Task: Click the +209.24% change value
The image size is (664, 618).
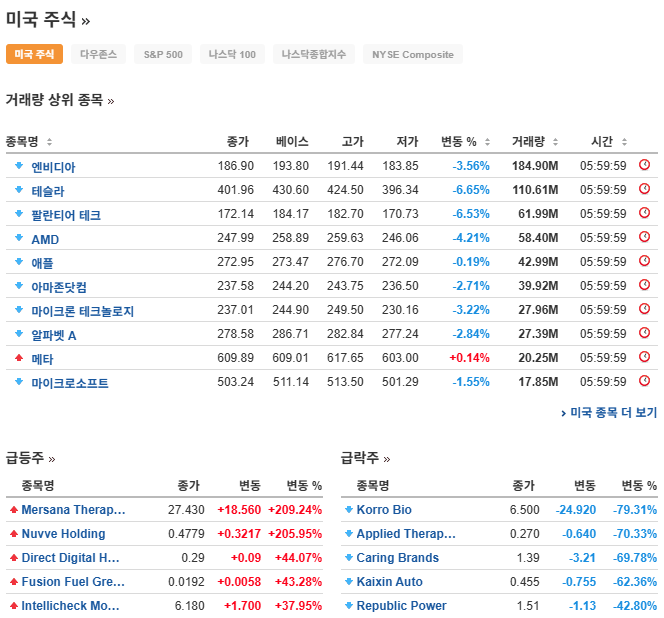Action: click(x=295, y=510)
